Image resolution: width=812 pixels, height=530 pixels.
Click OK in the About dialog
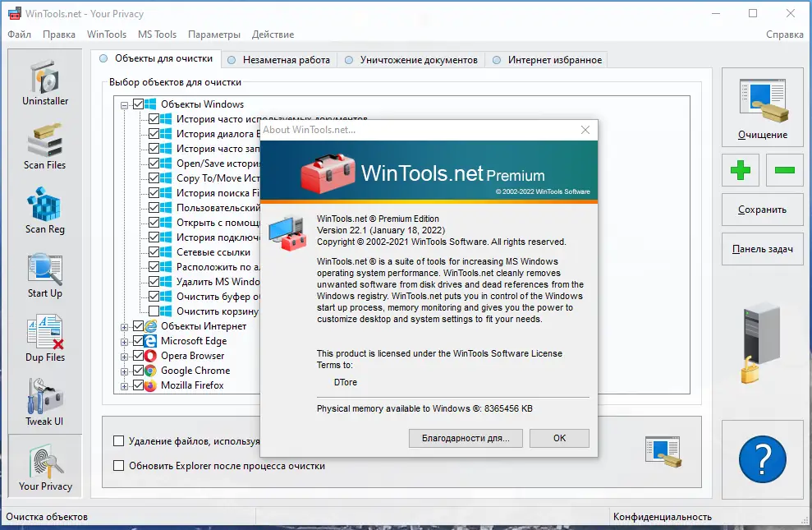click(559, 438)
